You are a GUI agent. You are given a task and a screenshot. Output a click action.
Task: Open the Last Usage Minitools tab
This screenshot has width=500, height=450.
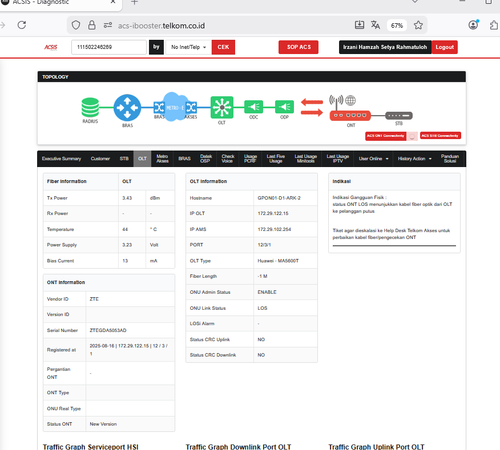305,159
